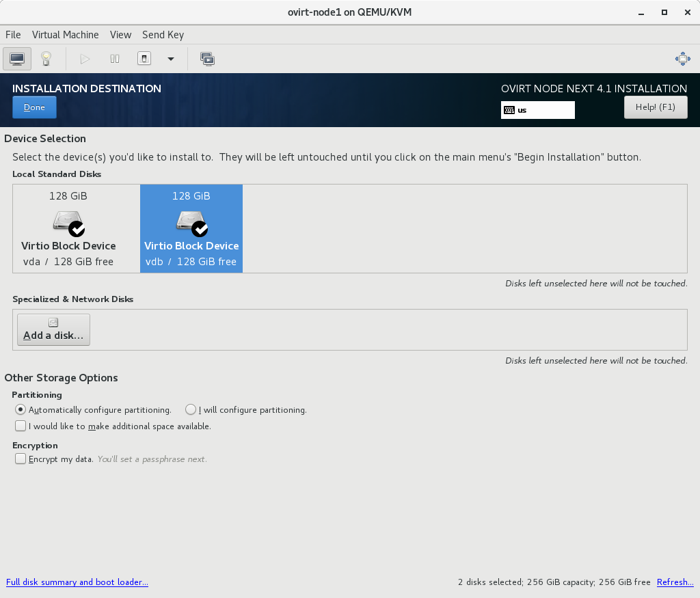
Task: Click the Refresh link
Action: click(x=675, y=582)
